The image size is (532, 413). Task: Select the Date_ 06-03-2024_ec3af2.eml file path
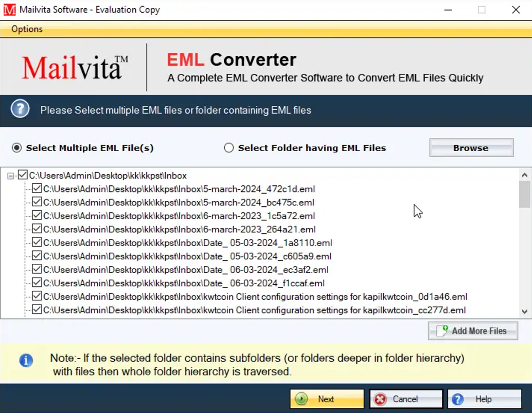[x=186, y=270]
